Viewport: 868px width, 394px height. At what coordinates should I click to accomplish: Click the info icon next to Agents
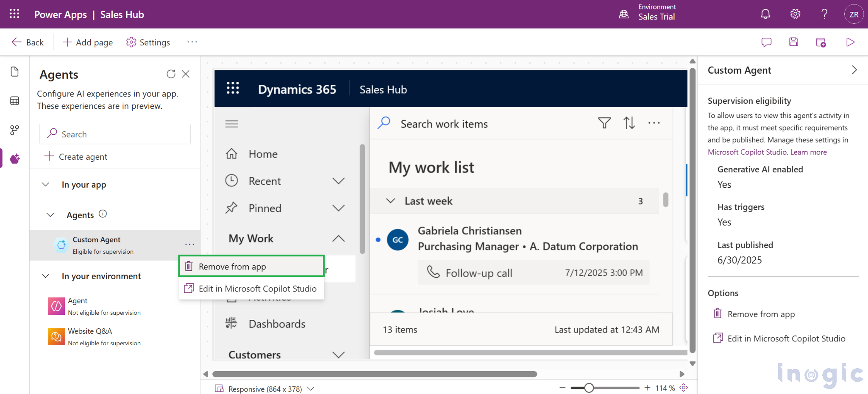[x=103, y=214]
